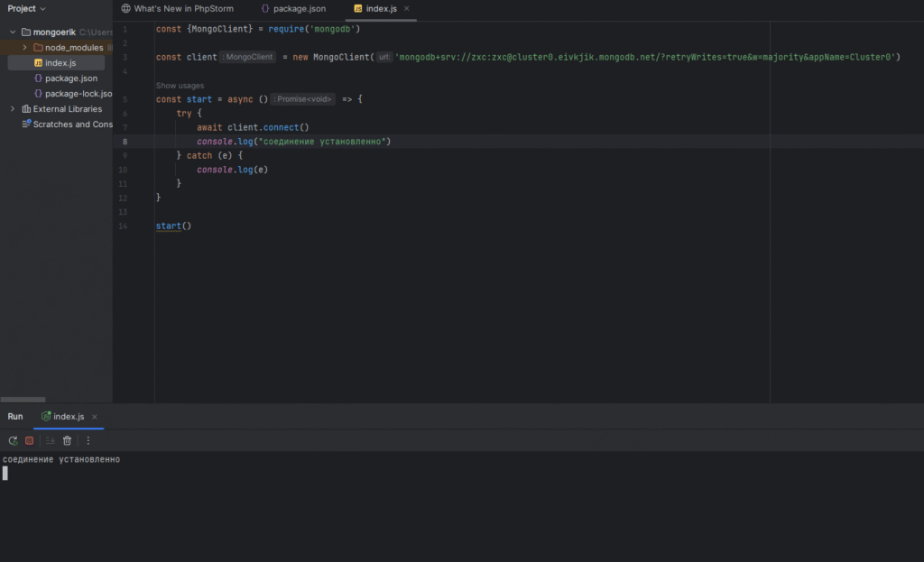Click the Scratches and Consoles icon

pos(26,124)
